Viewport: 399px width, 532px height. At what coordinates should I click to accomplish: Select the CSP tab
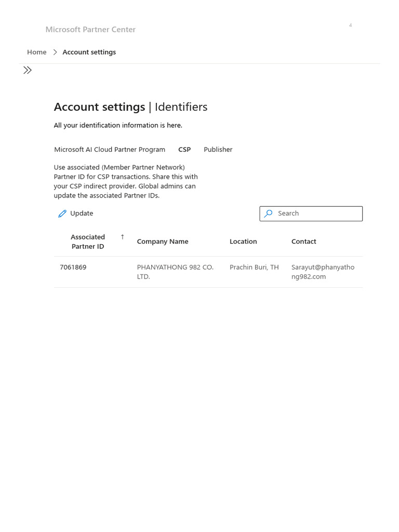coord(184,150)
